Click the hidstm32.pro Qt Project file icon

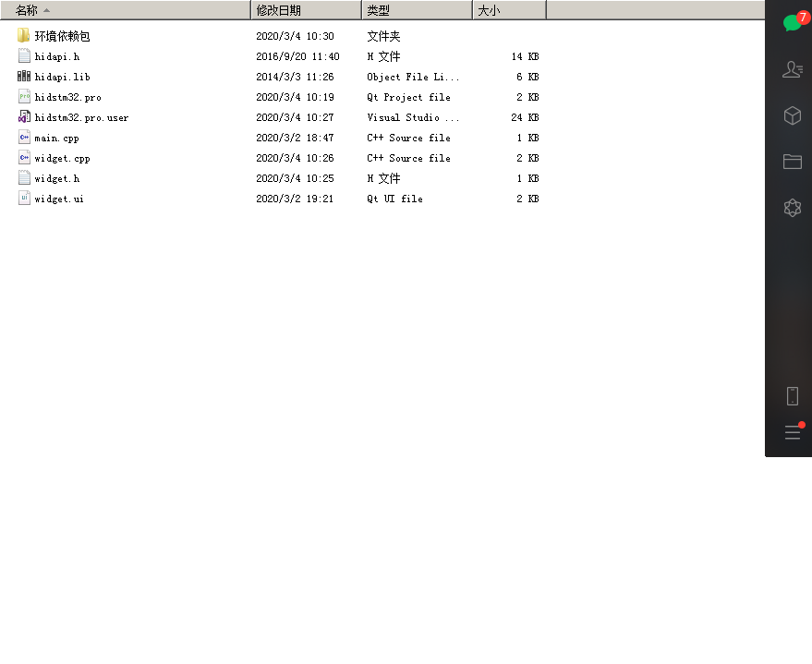(x=24, y=97)
